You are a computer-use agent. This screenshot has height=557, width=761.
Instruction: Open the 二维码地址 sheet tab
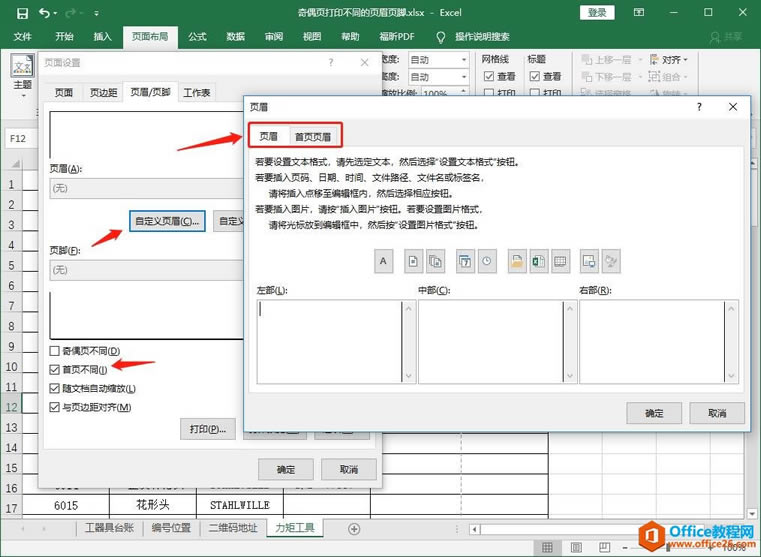[x=233, y=528]
